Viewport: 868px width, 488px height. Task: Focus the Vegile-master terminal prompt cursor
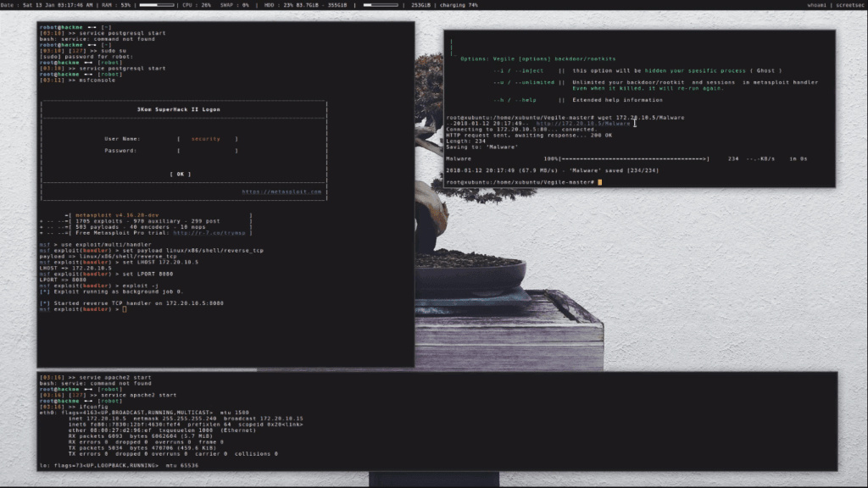(599, 182)
